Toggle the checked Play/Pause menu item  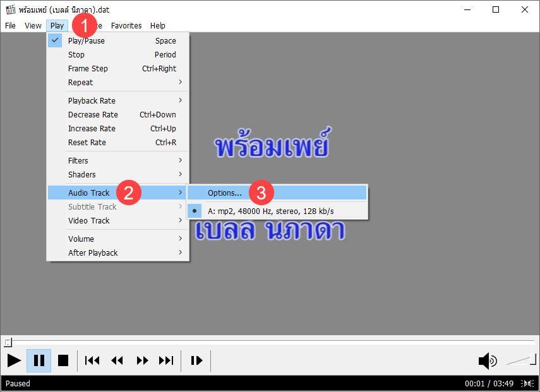(x=117, y=41)
